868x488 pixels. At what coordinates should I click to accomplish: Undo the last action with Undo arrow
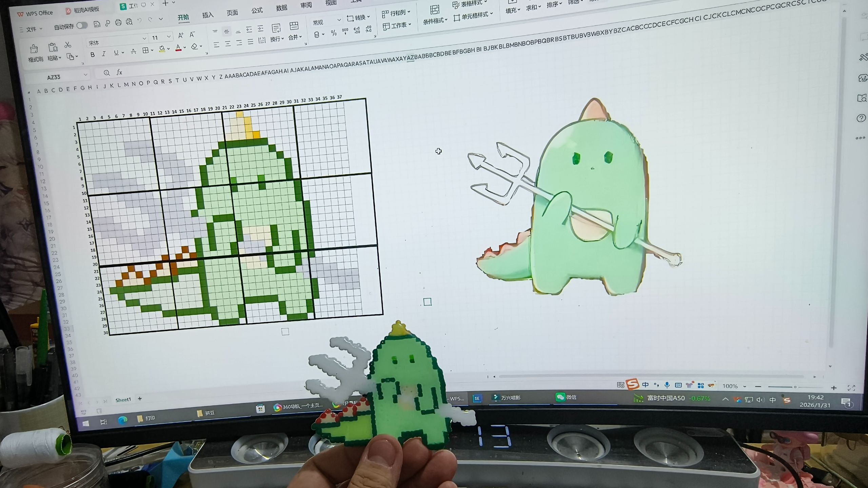[x=139, y=21]
